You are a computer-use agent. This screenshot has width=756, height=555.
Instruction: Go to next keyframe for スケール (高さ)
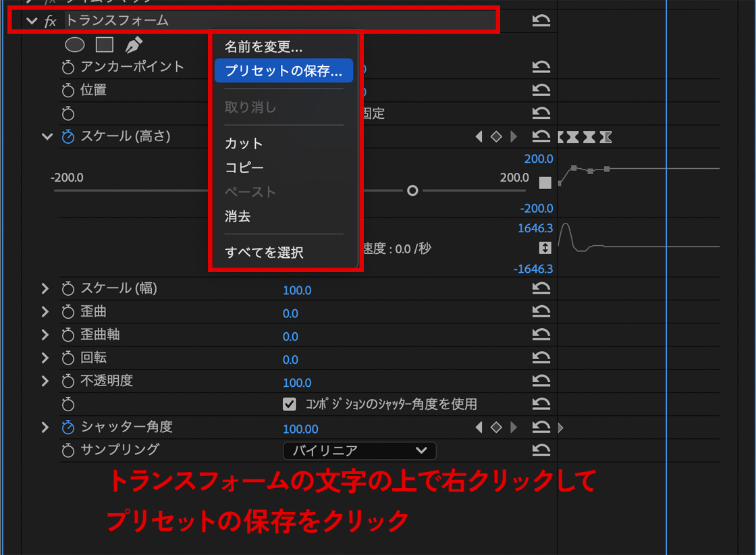coord(514,137)
